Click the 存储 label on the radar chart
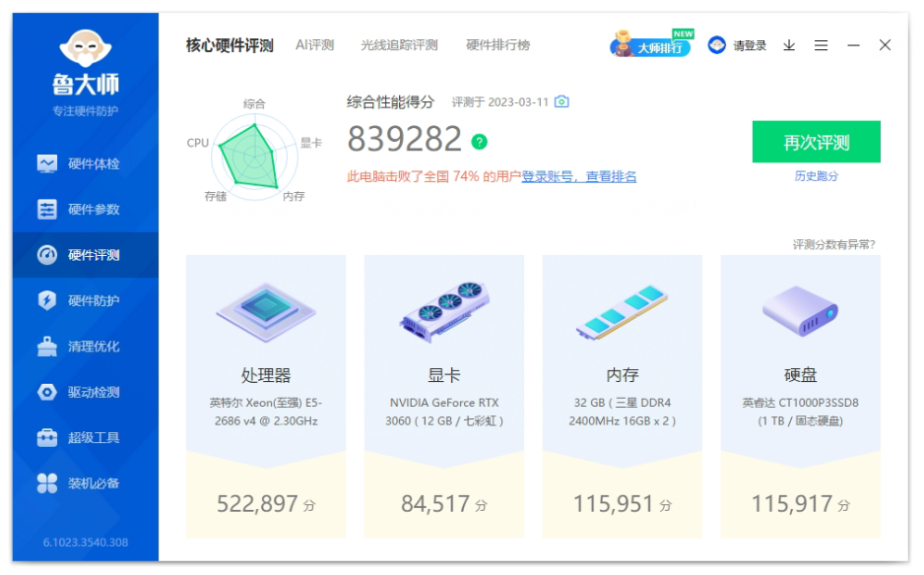 click(216, 196)
